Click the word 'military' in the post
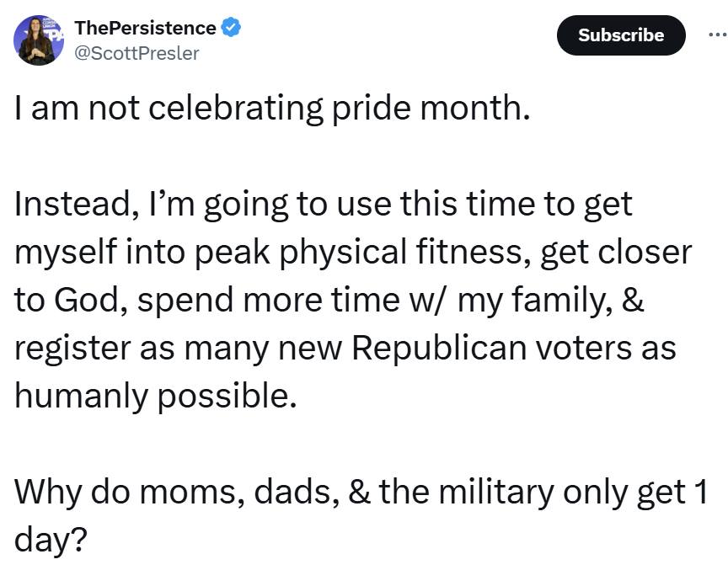The height and width of the screenshot is (570, 728). (496, 492)
